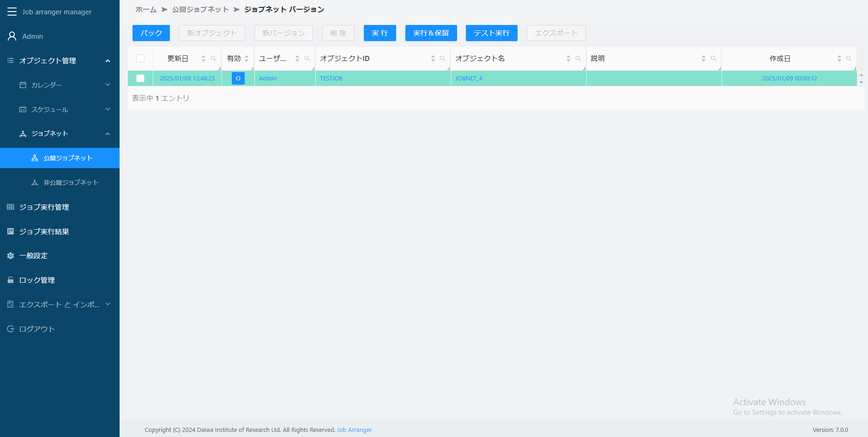
Task: Click 公開ジョブネット breadcrumb link
Action: [x=200, y=9]
